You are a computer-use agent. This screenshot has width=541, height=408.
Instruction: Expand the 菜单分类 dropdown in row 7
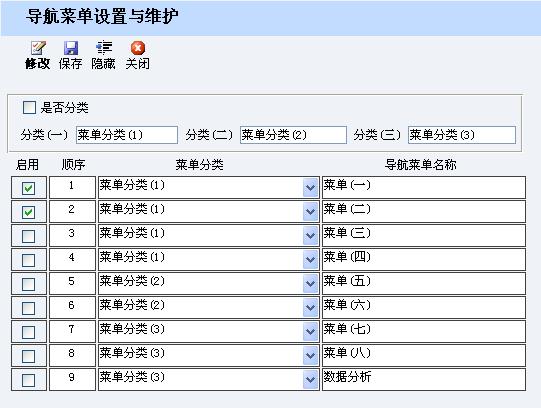coord(310,331)
